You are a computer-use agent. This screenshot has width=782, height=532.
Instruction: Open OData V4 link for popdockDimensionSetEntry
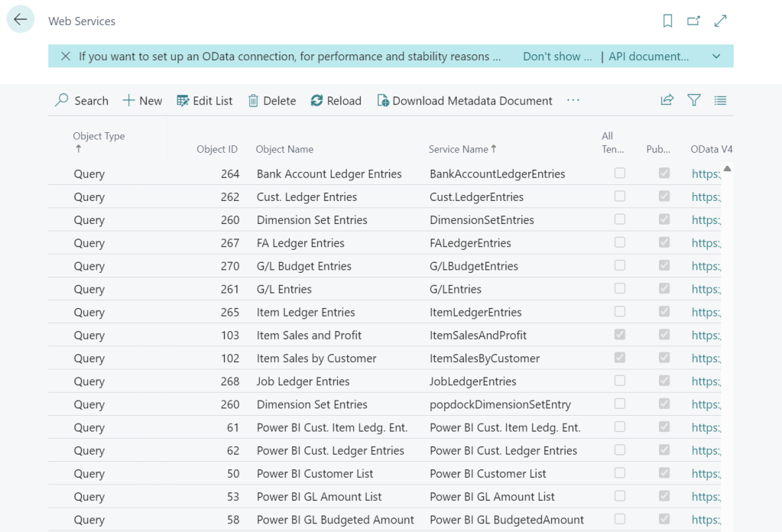click(x=706, y=404)
